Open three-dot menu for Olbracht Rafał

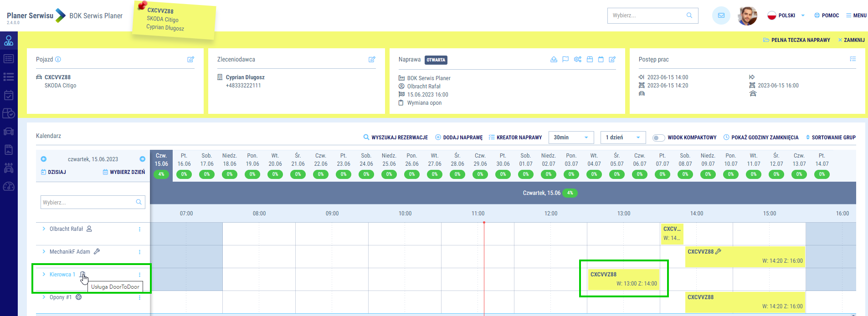tap(139, 229)
